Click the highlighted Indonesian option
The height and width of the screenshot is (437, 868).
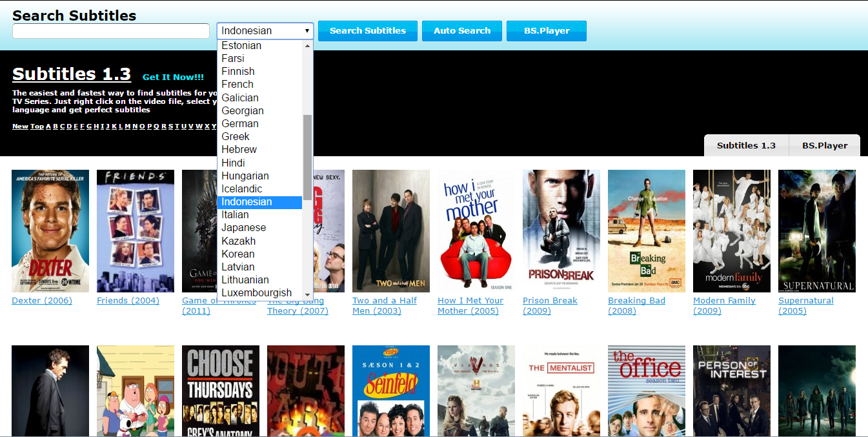[x=260, y=202]
